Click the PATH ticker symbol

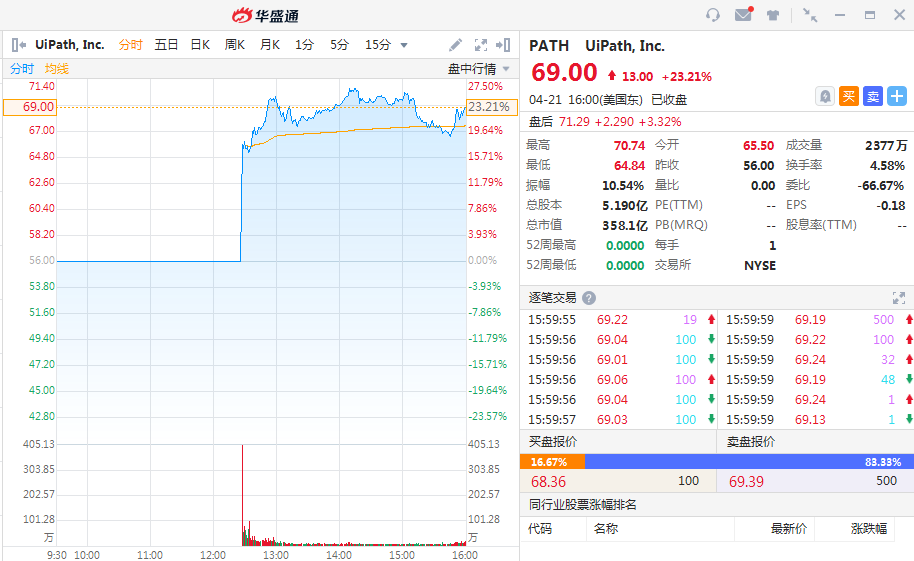point(549,45)
